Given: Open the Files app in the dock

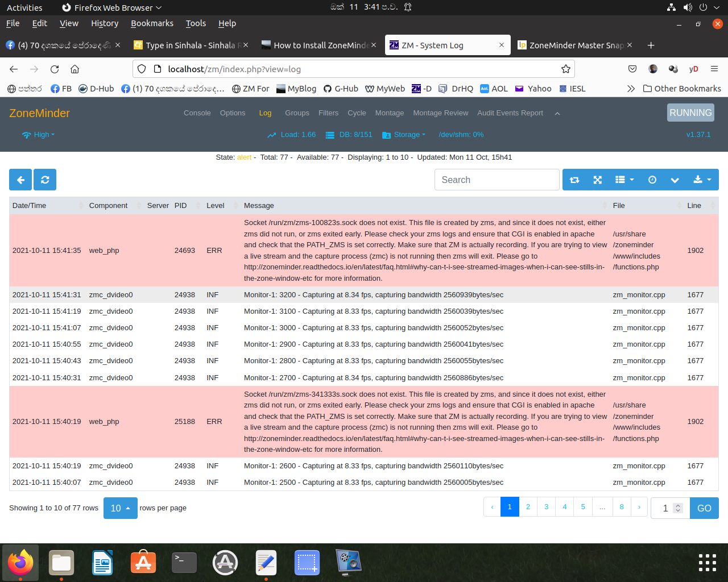Looking at the screenshot, I should (61, 563).
